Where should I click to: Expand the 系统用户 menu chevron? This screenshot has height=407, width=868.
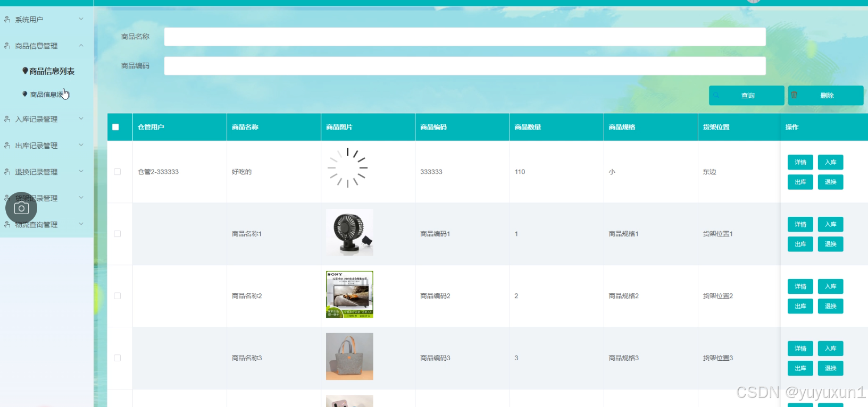click(81, 19)
